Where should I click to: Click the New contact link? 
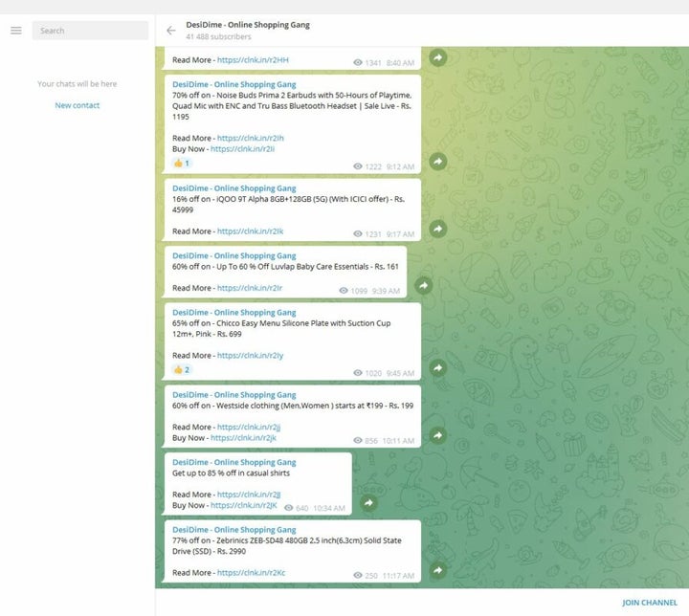tap(77, 105)
